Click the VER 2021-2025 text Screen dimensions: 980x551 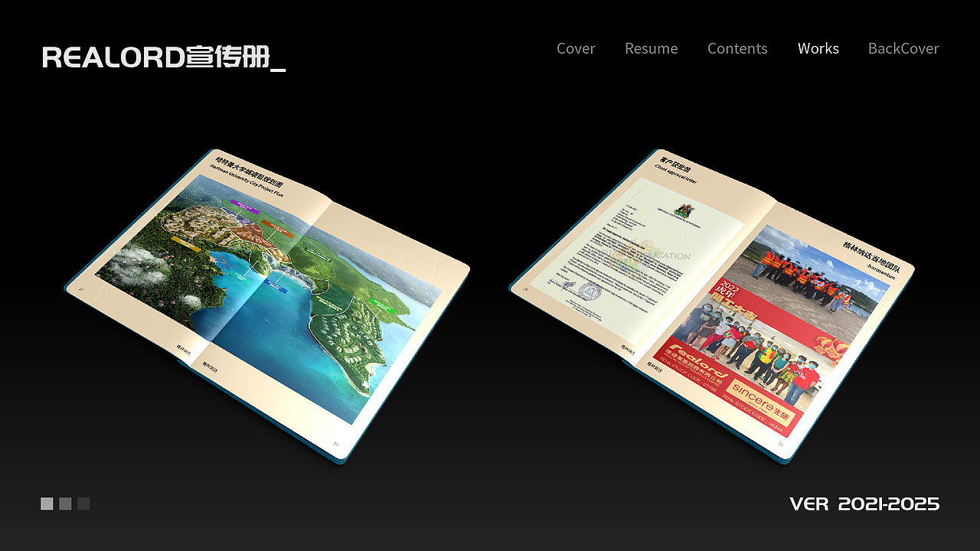pos(864,504)
